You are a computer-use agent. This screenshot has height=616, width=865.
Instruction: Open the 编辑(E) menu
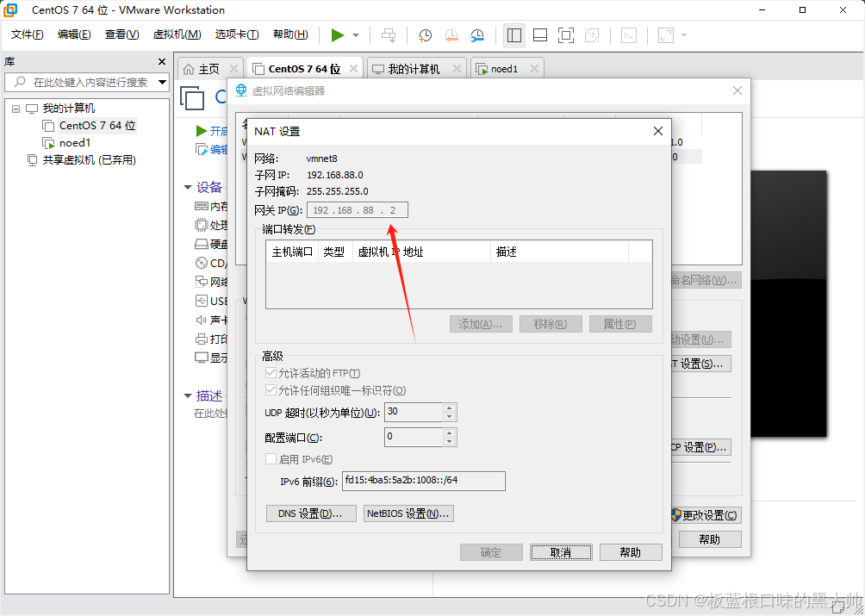[x=74, y=34]
